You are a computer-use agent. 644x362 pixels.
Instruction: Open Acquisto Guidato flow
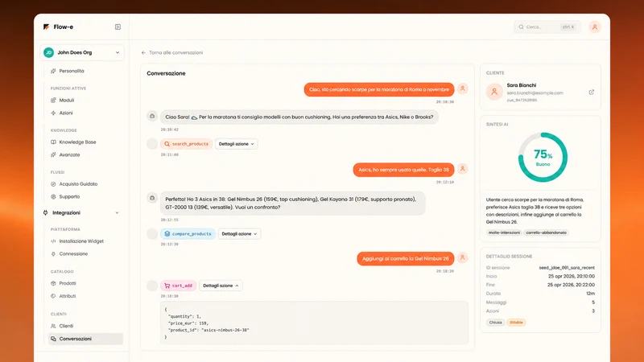pyautogui.click(x=78, y=184)
